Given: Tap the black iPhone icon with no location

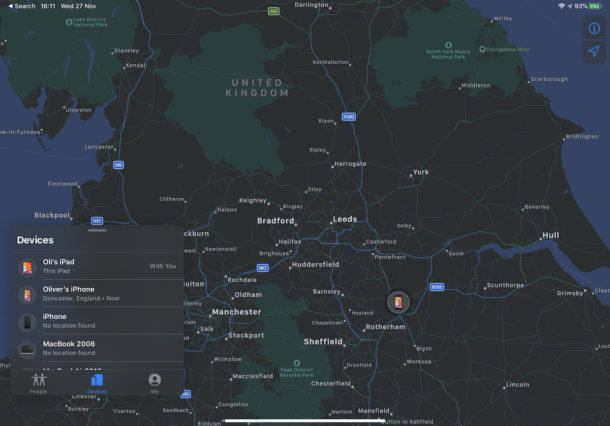Looking at the screenshot, I should point(26,321).
